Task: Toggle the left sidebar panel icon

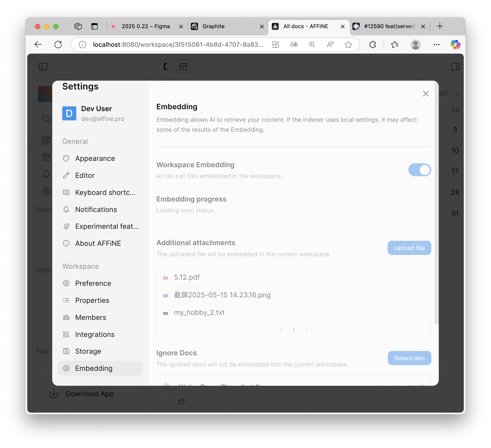Action: [x=43, y=67]
